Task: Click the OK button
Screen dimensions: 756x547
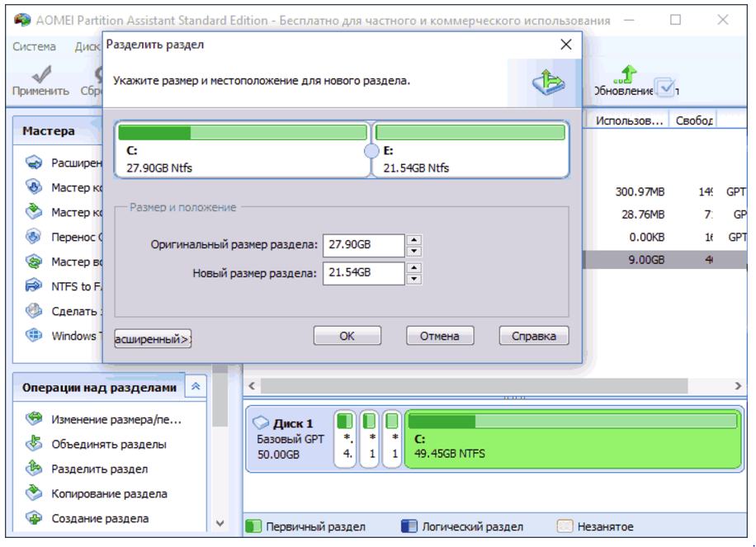Action: 347,336
